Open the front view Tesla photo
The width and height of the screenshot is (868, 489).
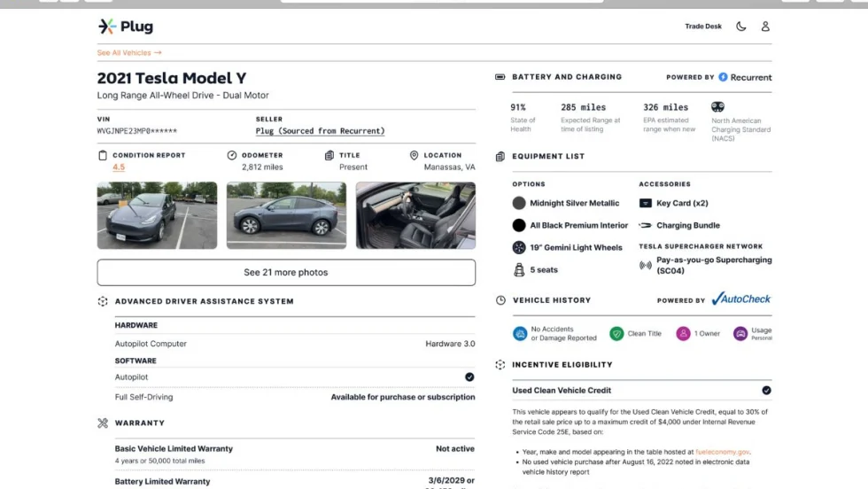158,215
